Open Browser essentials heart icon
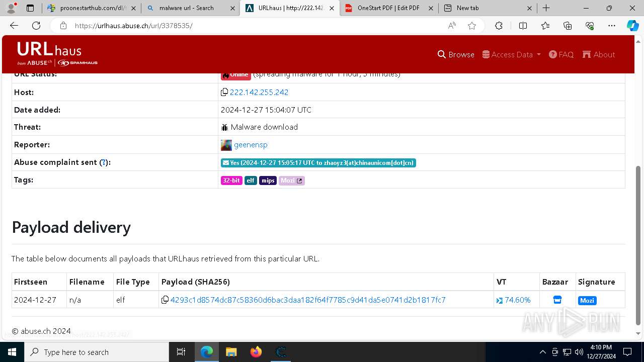The height and width of the screenshot is (362, 644). (590, 26)
